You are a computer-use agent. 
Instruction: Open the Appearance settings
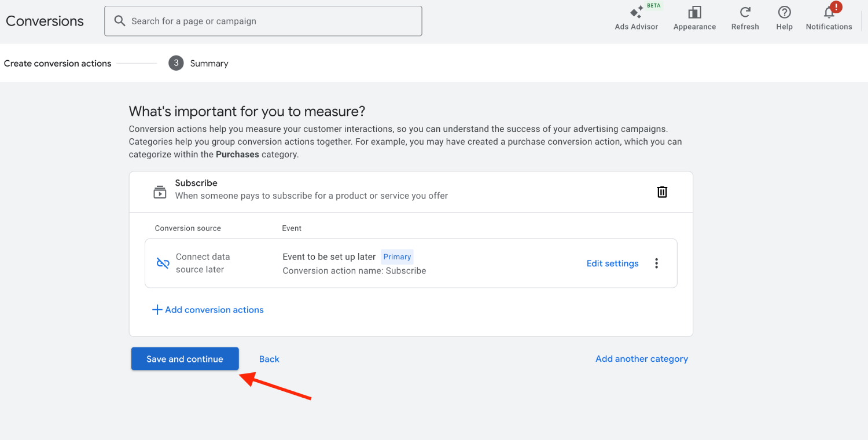click(694, 19)
